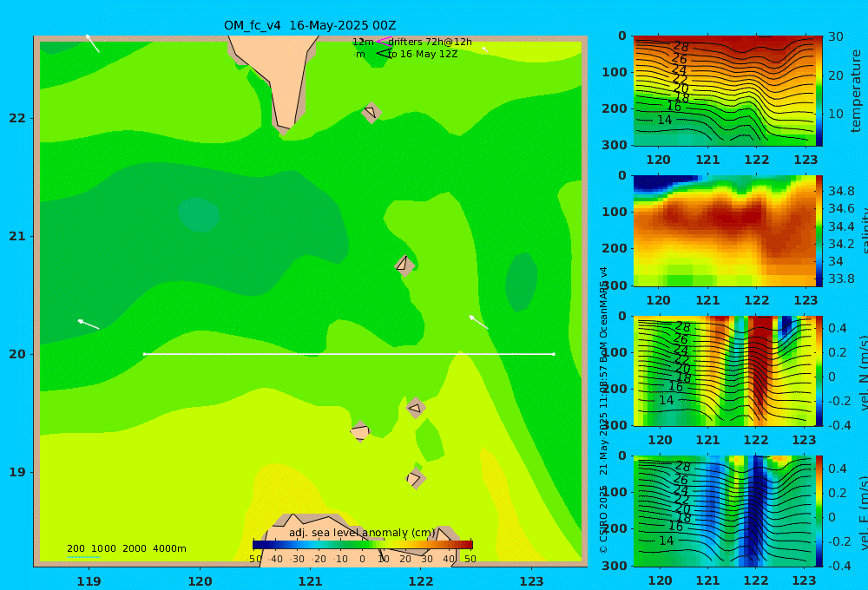
Task: Click the "34.8" tick on salinity colorbar
Action: [x=841, y=192]
